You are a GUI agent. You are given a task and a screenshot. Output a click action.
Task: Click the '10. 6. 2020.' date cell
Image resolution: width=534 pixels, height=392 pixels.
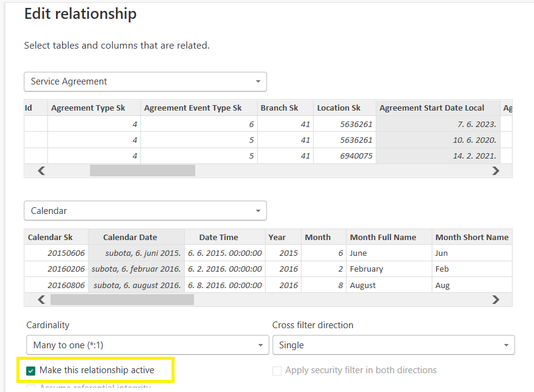tap(438, 140)
